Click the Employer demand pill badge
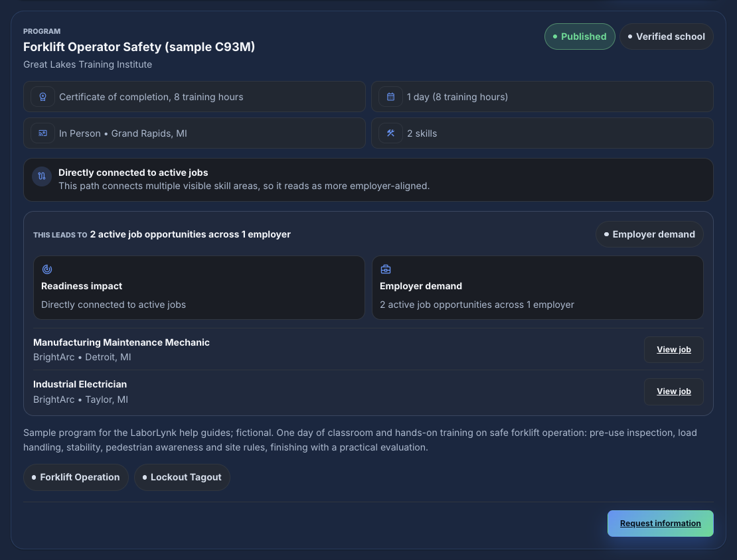Image resolution: width=737 pixels, height=560 pixels. point(649,234)
